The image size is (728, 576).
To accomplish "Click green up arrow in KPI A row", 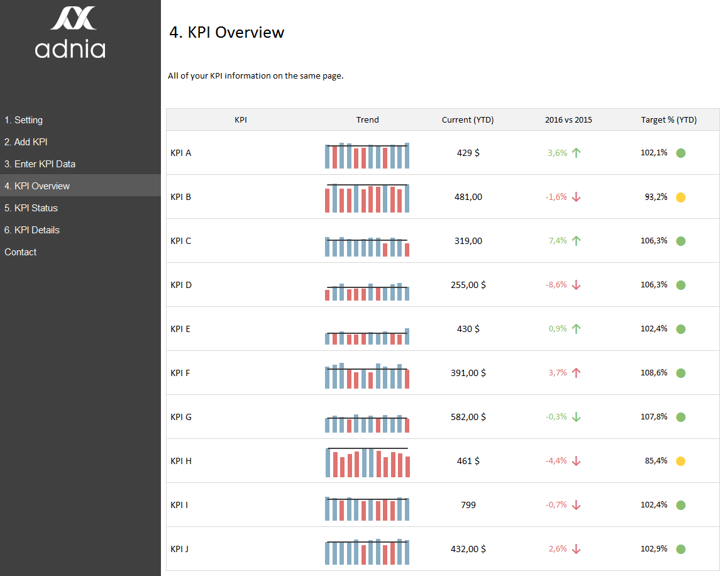I will coord(576,153).
